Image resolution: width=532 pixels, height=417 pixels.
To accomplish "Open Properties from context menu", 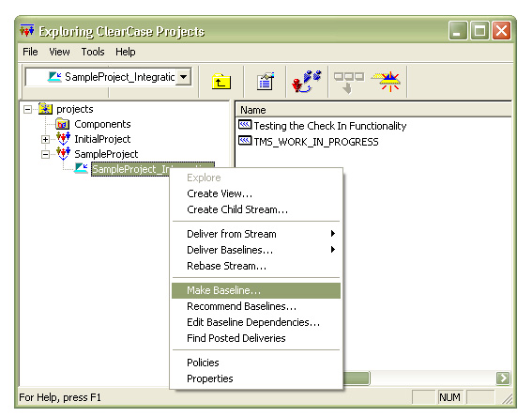I will [x=256, y=378].
